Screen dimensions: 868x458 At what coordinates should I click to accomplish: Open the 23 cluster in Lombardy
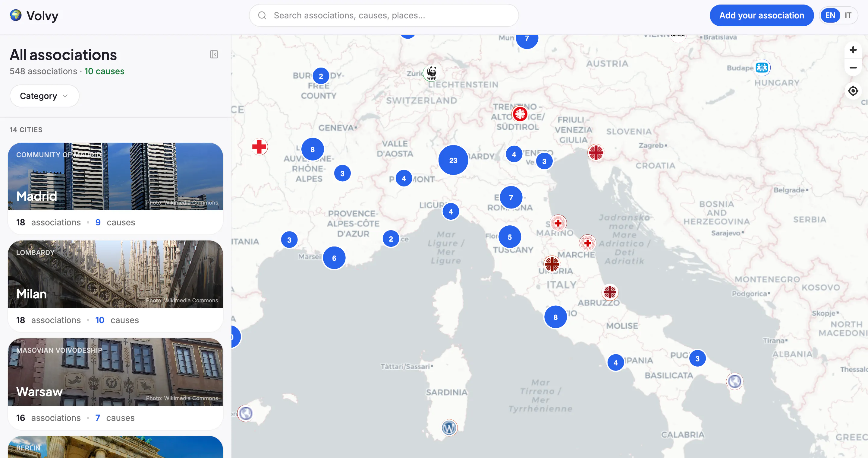click(453, 160)
